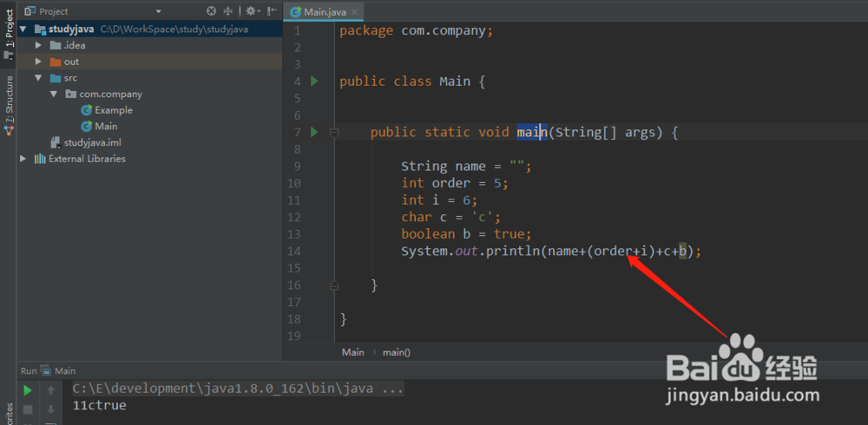868x425 pixels.
Task: Click line number 9 in the gutter
Action: point(298,166)
